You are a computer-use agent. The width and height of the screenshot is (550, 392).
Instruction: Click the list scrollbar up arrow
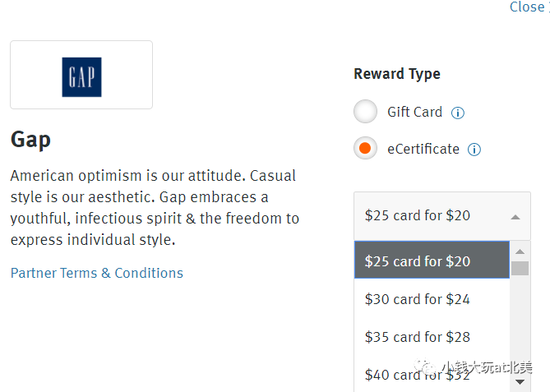tap(520, 251)
